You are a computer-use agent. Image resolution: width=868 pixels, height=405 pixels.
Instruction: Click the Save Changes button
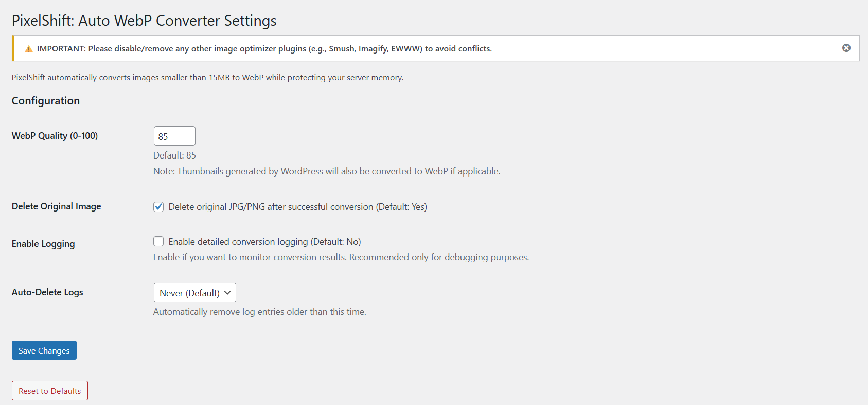[x=44, y=350]
